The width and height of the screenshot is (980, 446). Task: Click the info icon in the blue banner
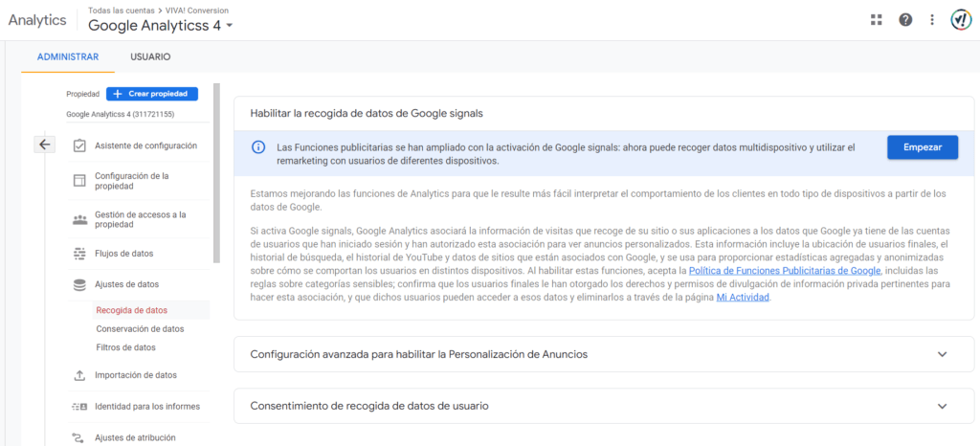(258, 147)
